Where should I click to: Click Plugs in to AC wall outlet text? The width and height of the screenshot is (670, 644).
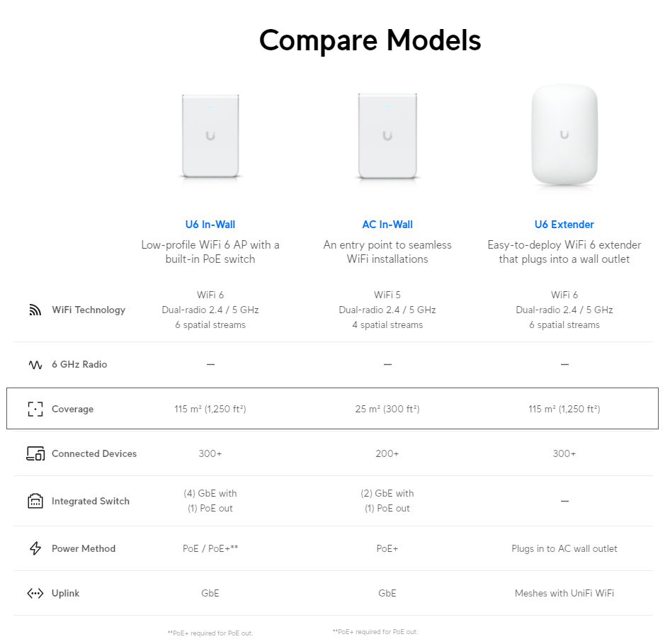(564, 548)
